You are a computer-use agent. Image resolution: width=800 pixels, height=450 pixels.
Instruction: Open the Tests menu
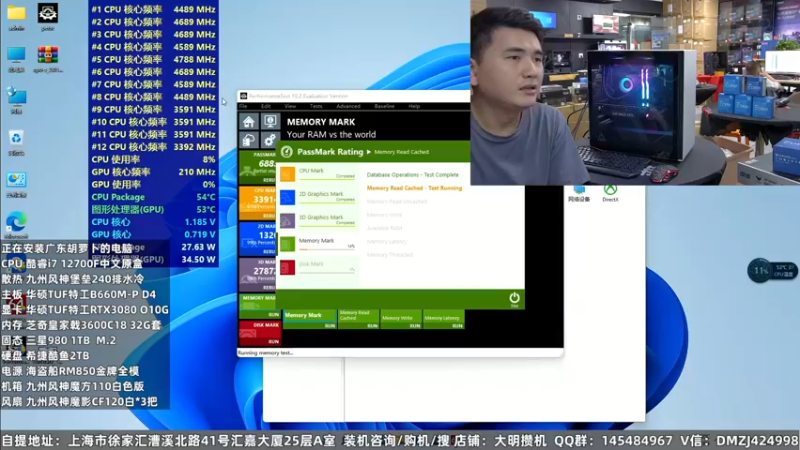pyautogui.click(x=316, y=106)
